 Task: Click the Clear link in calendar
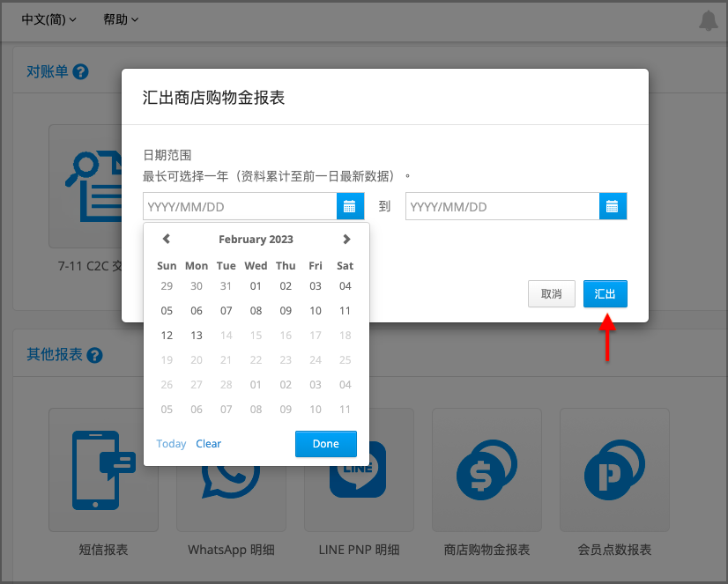[x=209, y=444]
